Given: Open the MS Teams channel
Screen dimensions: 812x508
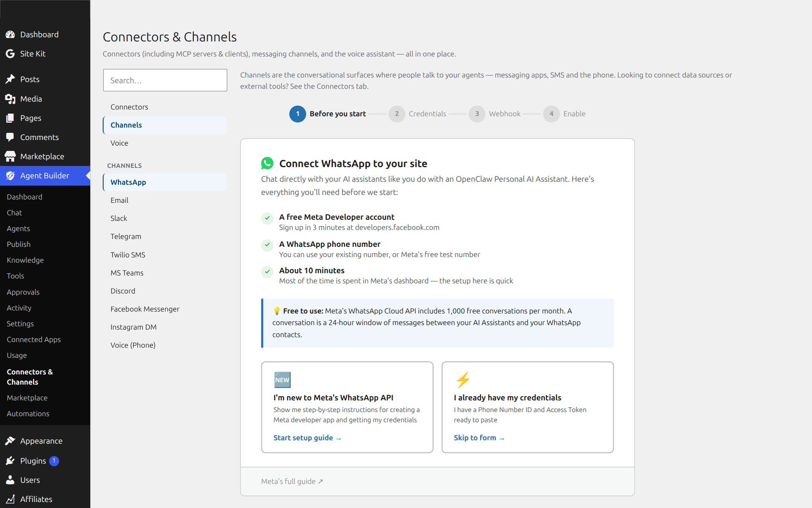Looking at the screenshot, I should pos(165,273).
